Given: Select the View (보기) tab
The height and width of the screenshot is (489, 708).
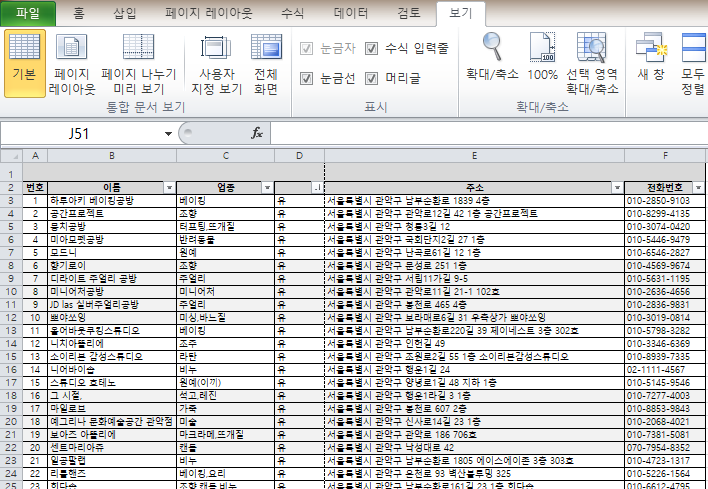Looking at the screenshot, I should click(x=461, y=13).
